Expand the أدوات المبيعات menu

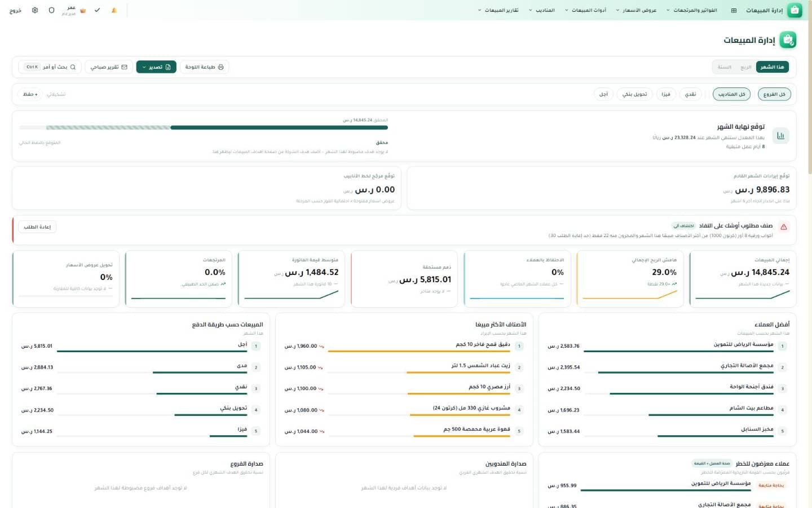click(x=585, y=10)
